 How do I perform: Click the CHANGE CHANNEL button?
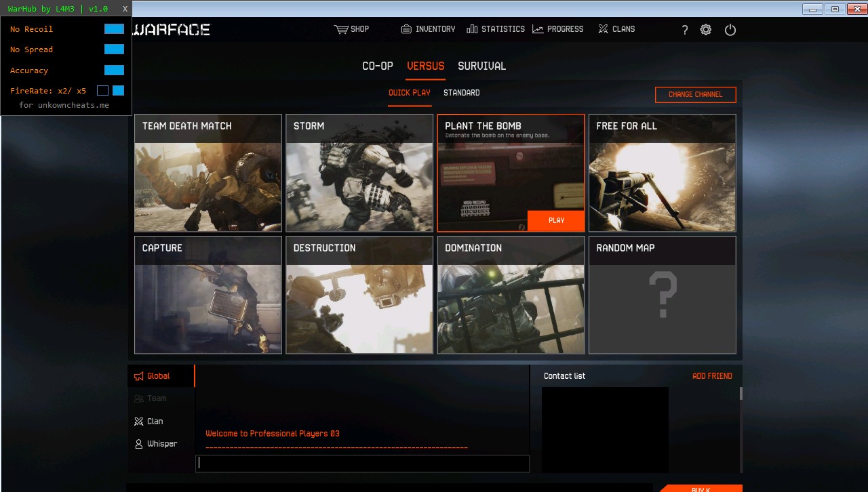pyautogui.click(x=696, y=95)
